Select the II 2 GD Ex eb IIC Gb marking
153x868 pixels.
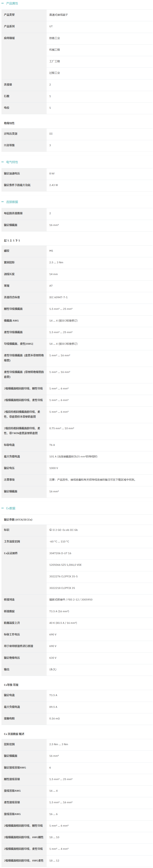pos(63,530)
